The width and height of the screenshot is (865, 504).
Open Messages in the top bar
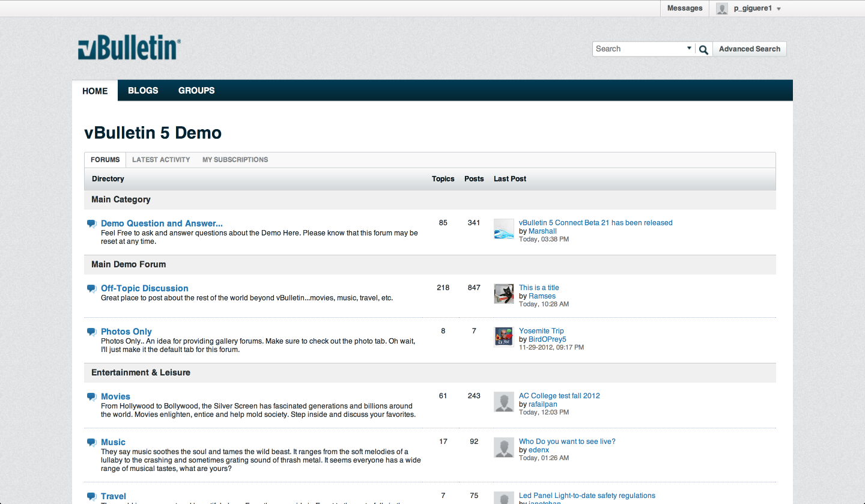pos(685,8)
